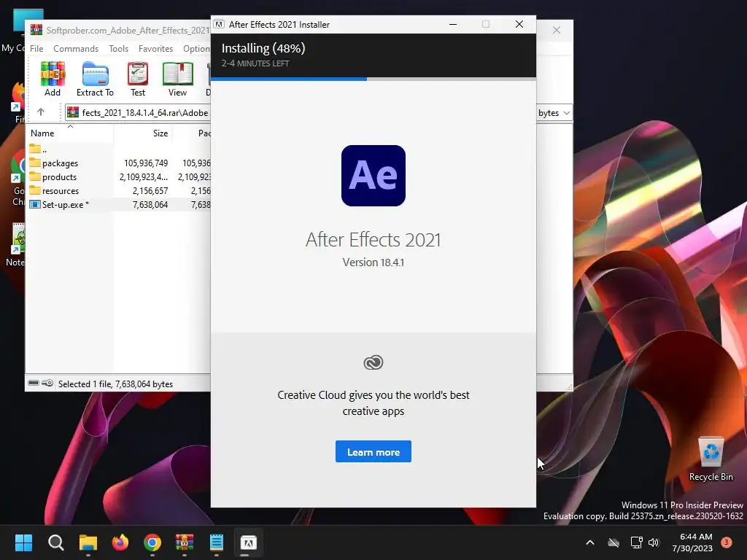Open taskbar Search
The image size is (747, 560).
point(55,542)
